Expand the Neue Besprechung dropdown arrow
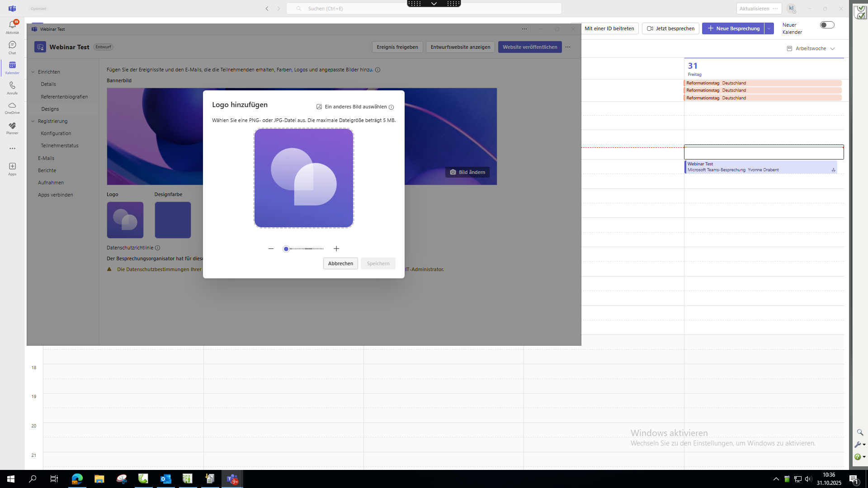This screenshot has width=868, height=488. 769,28
